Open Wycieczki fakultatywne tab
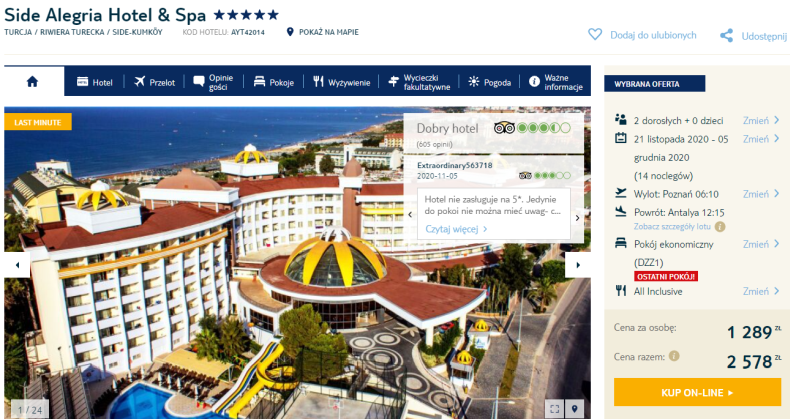The height and width of the screenshot is (419, 790). tap(419, 82)
